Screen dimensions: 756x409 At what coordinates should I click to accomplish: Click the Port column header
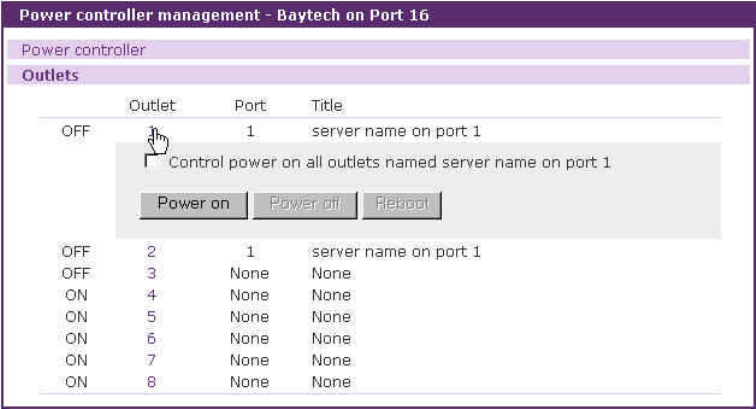click(x=249, y=105)
